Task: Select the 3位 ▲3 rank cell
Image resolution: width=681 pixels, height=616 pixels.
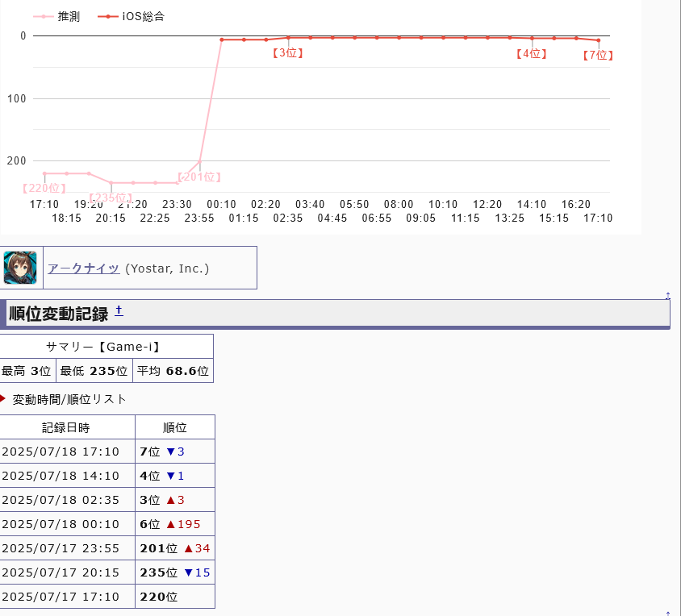Action: coord(175,500)
